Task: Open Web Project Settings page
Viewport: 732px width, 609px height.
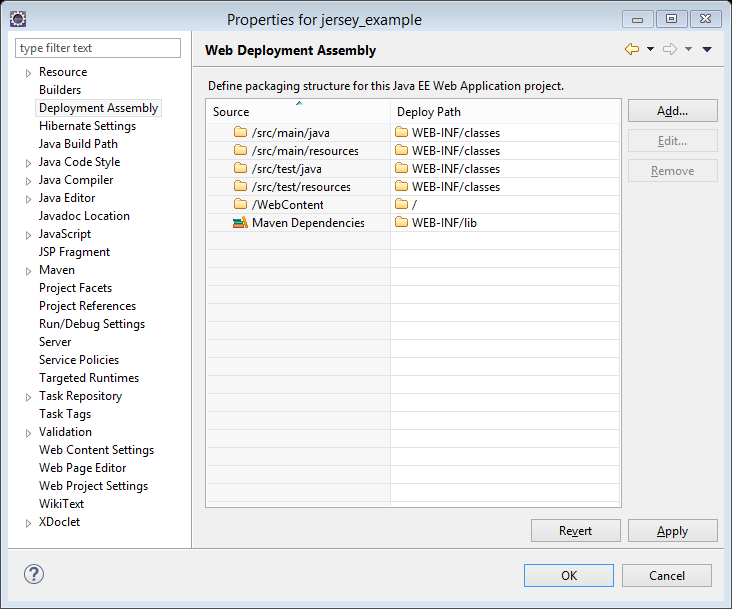Action: (x=93, y=486)
